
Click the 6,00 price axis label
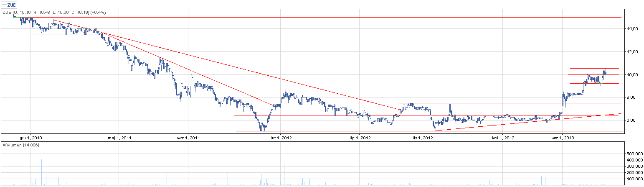(x=631, y=120)
